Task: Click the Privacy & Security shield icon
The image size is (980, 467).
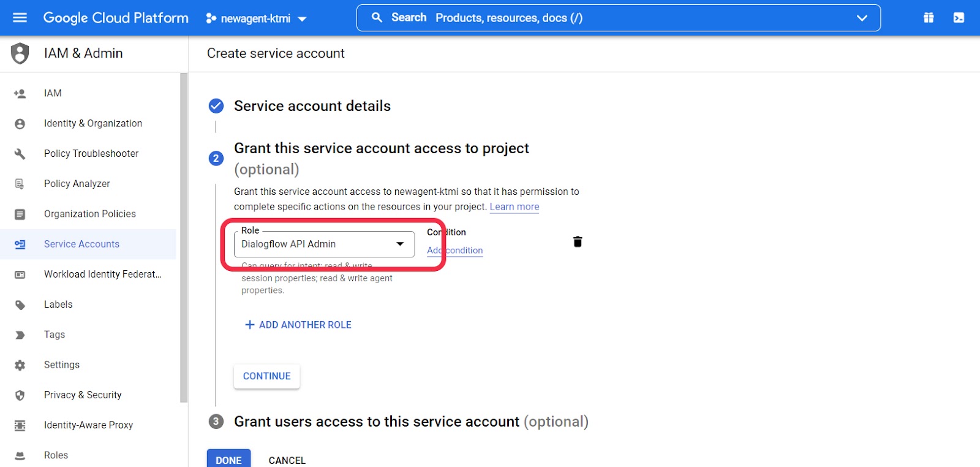Action: pyautogui.click(x=20, y=395)
